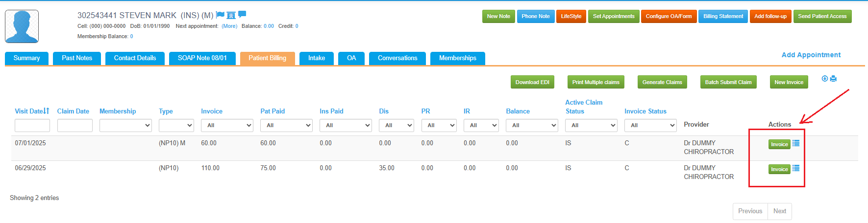Click the circular download icon near New Invoice
This screenshot has height=223, width=868.
[x=825, y=79]
